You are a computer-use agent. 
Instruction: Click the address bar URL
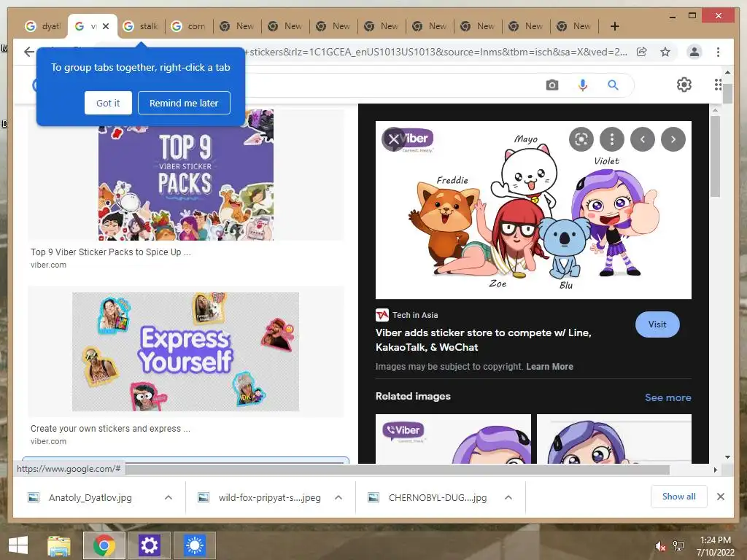pos(438,52)
